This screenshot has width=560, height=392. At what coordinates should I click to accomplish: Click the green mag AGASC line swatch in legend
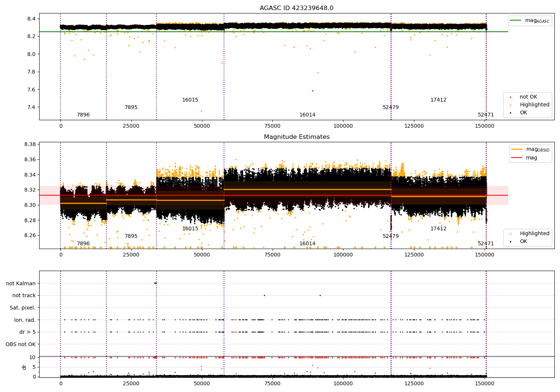(x=516, y=21)
